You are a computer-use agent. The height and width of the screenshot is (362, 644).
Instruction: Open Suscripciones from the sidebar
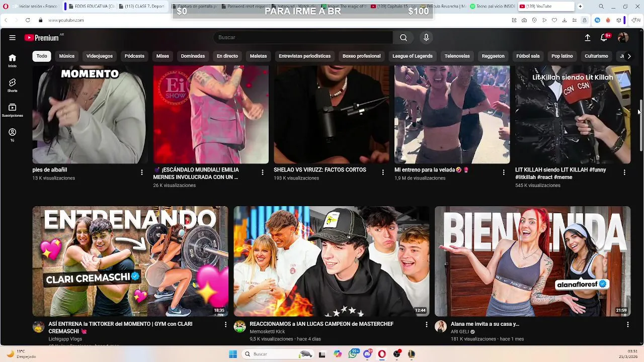tap(12, 110)
